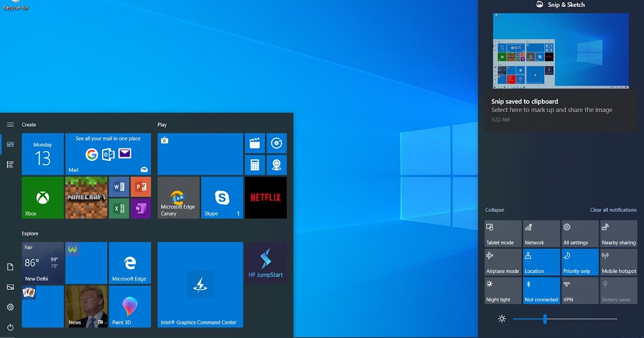
Task: Open the Microsoft Store wide tile
Action: pyautogui.click(x=200, y=154)
